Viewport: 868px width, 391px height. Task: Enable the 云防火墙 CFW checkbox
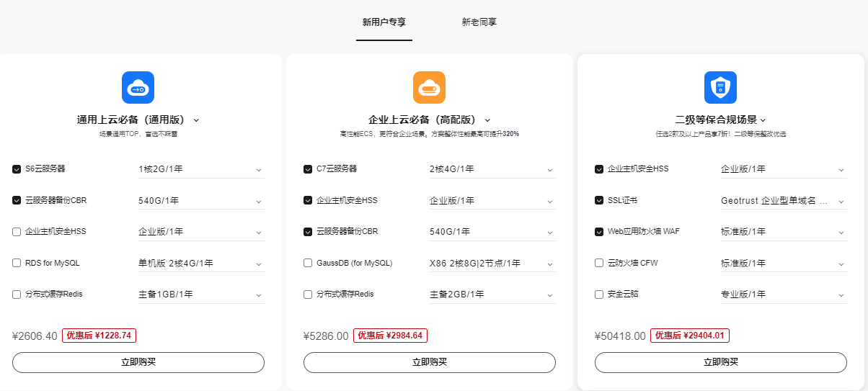point(599,263)
